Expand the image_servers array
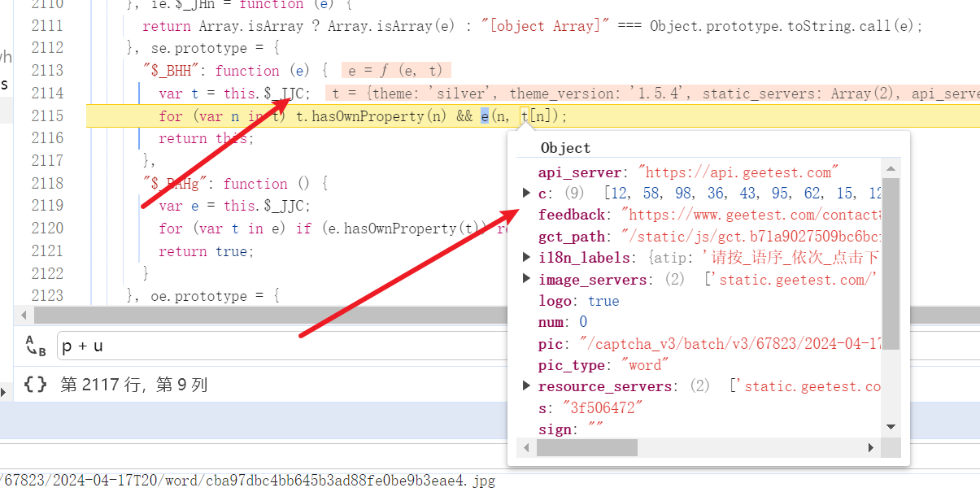 click(526, 280)
